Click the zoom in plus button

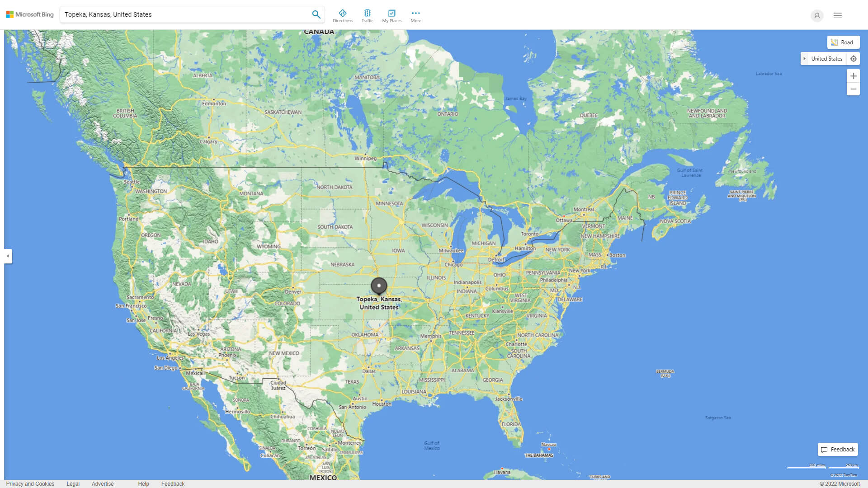854,75
